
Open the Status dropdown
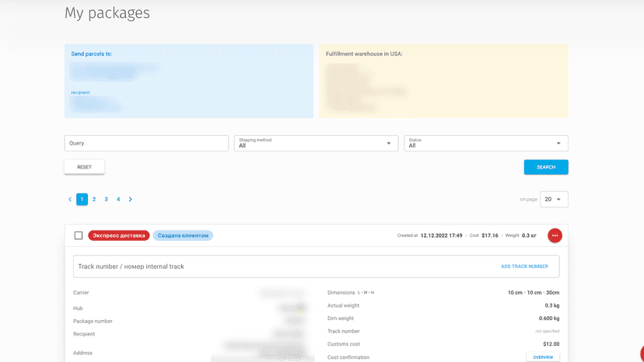point(486,143)
